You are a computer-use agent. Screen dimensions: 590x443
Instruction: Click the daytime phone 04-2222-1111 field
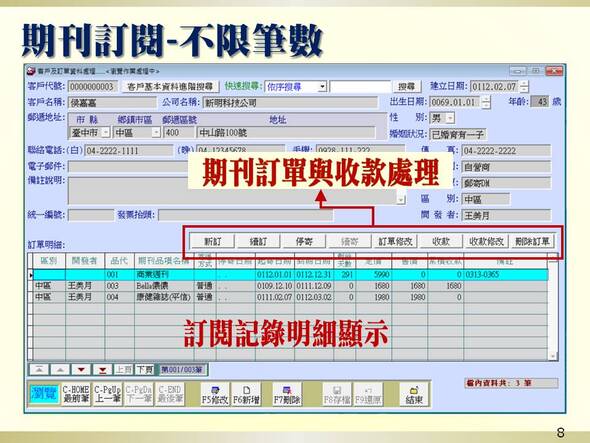pos(129,151)
